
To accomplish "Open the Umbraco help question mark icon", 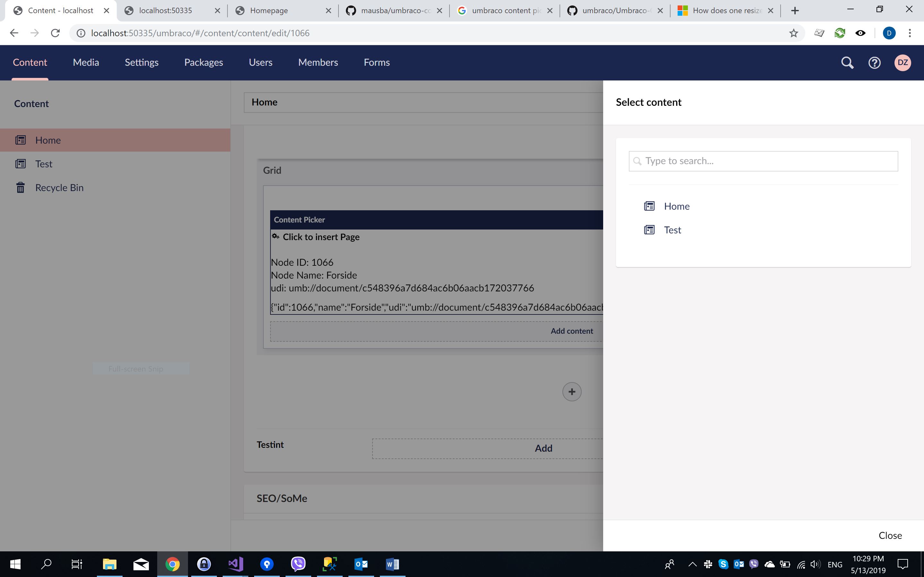I will click(874, 62).
